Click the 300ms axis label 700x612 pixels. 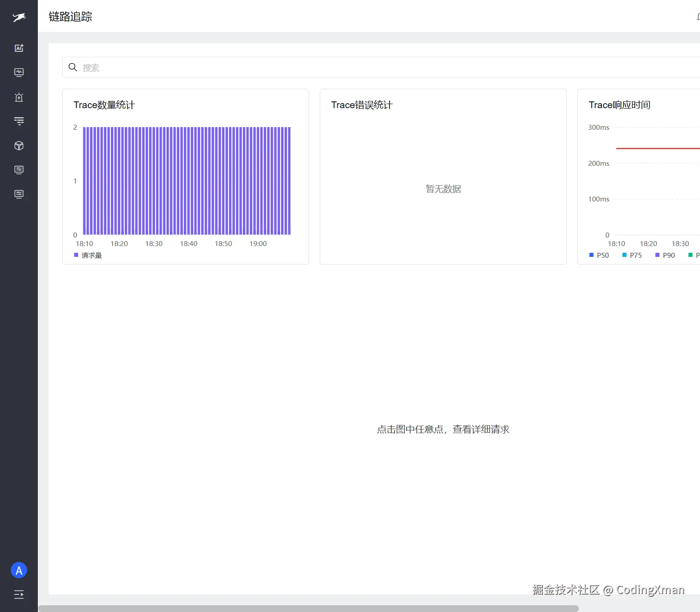599,128
